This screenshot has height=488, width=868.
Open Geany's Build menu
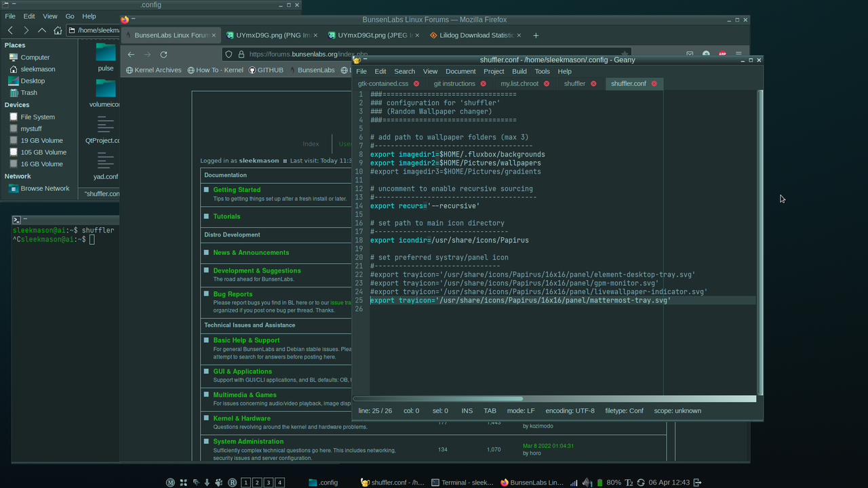(x=519, y=71)
